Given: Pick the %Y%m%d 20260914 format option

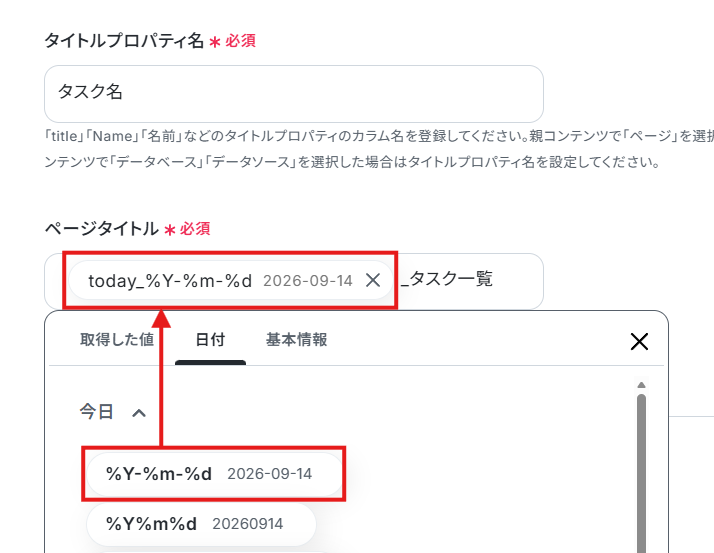Looking at the screenshot, I should click(201, 524).
